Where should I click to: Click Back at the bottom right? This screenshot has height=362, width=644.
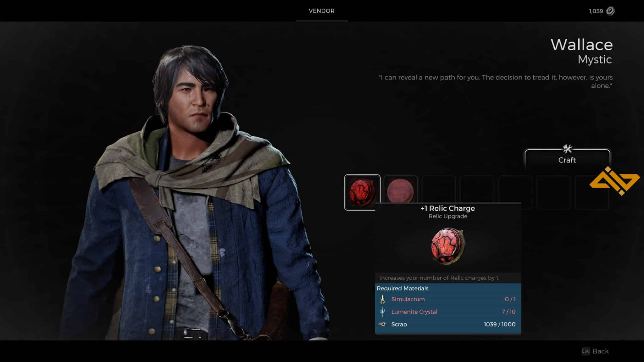(601, 351)
